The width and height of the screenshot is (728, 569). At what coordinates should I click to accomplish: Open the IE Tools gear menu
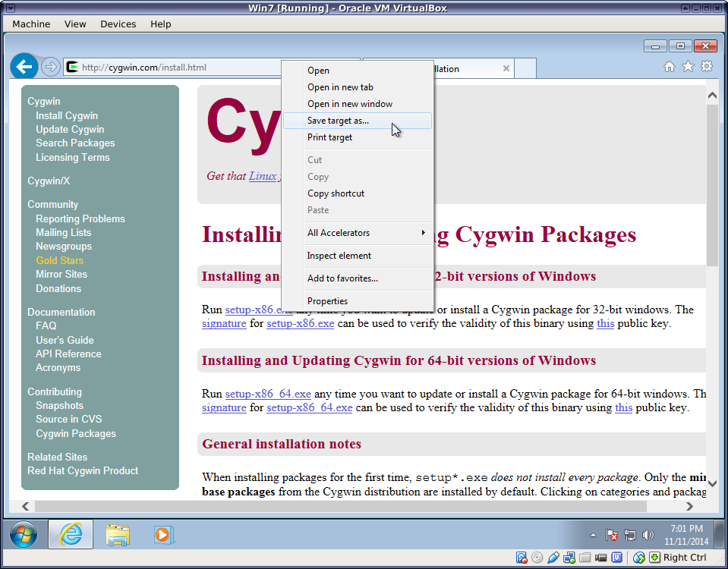click(x=707, y=66)
